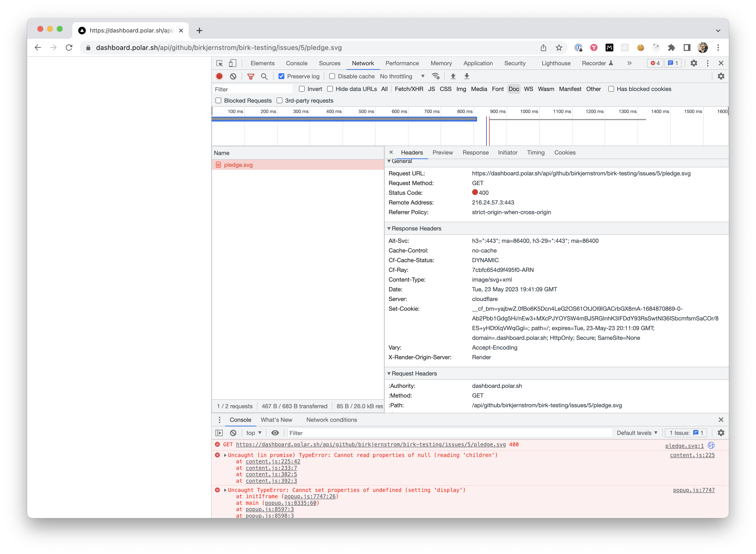The height and width of the screenshot is (554, 756).
Task: Open content.js:225 error source link
Action: pos(692,455)
